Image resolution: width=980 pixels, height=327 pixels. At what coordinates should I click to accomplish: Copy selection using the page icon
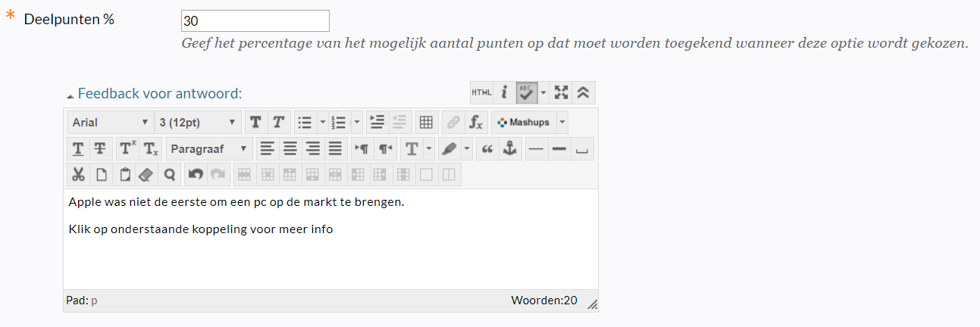pos(101,174)
